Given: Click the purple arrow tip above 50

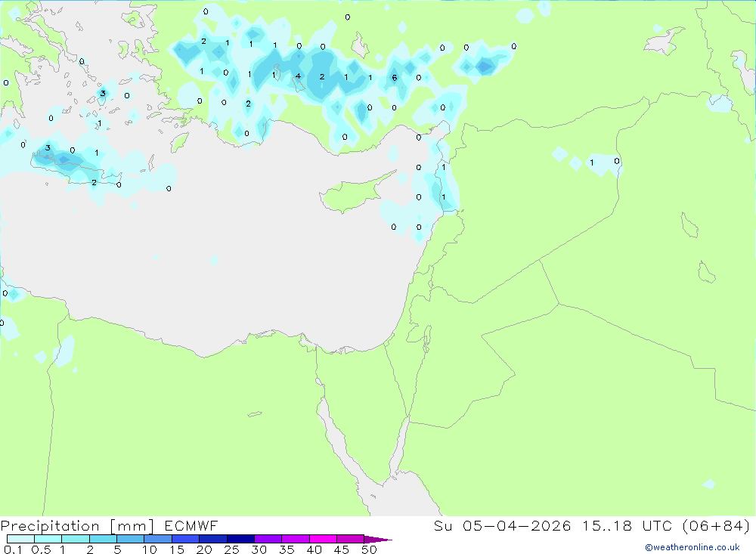Looking at the screenshot, I should (x=377, y=540).
